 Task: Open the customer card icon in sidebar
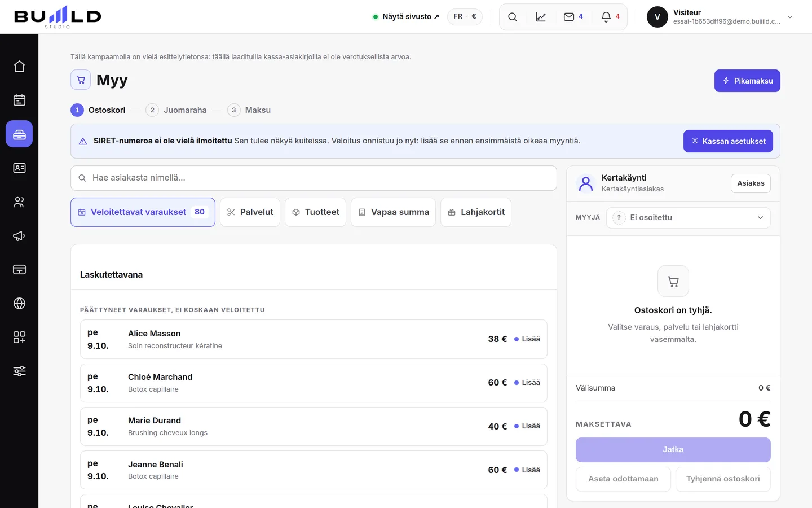19,168
